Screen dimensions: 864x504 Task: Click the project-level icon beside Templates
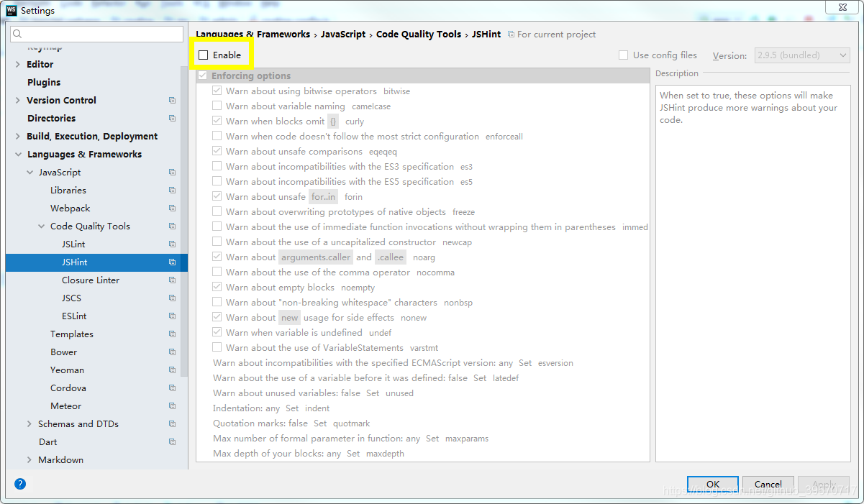172,334
